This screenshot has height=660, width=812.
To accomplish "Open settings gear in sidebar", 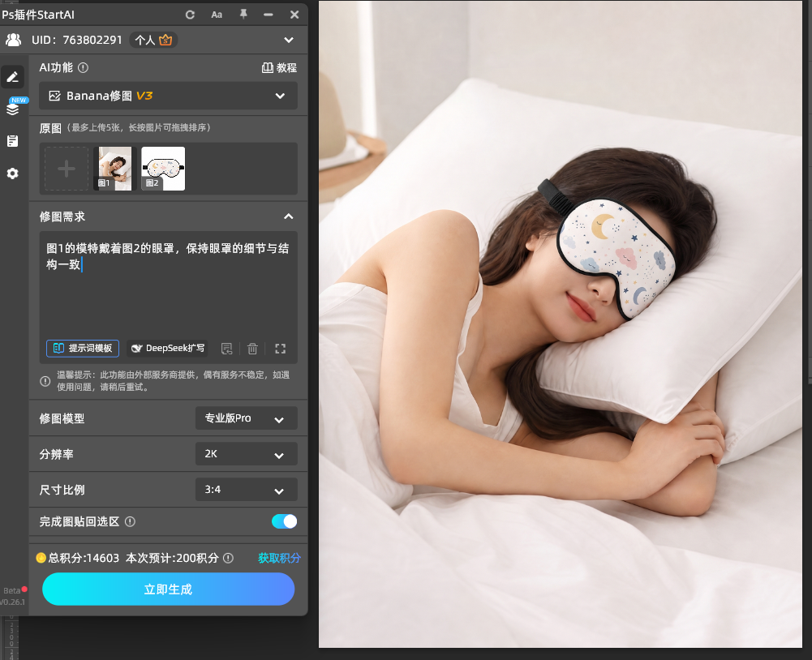I will (12, 174).
